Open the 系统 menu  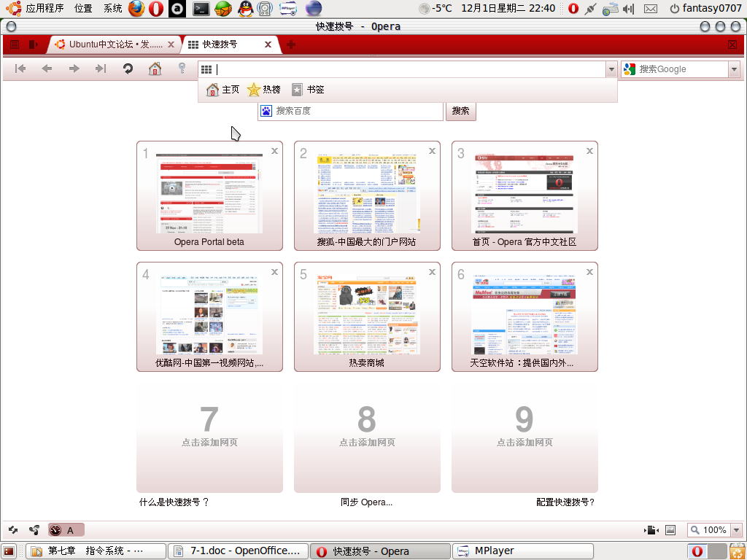pyautogui.click(x=113, y=8)
